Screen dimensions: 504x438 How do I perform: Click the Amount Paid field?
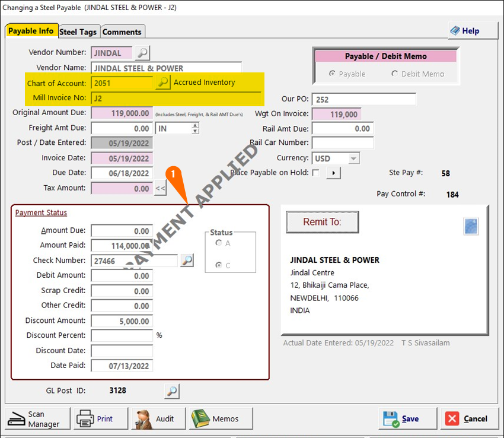coord(122,246)
